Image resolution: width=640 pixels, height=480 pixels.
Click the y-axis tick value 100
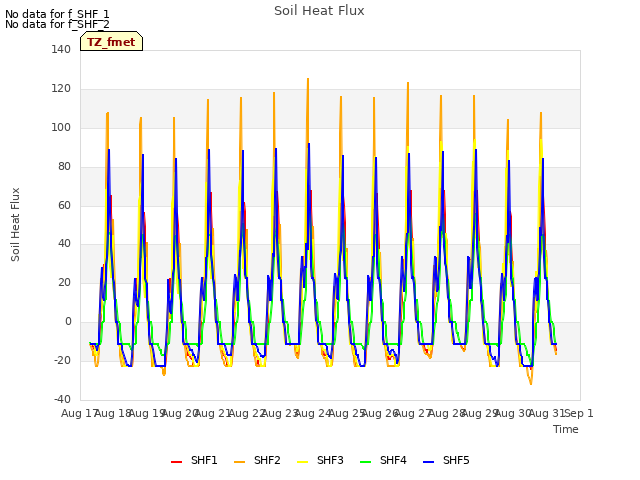click(61, 127)
